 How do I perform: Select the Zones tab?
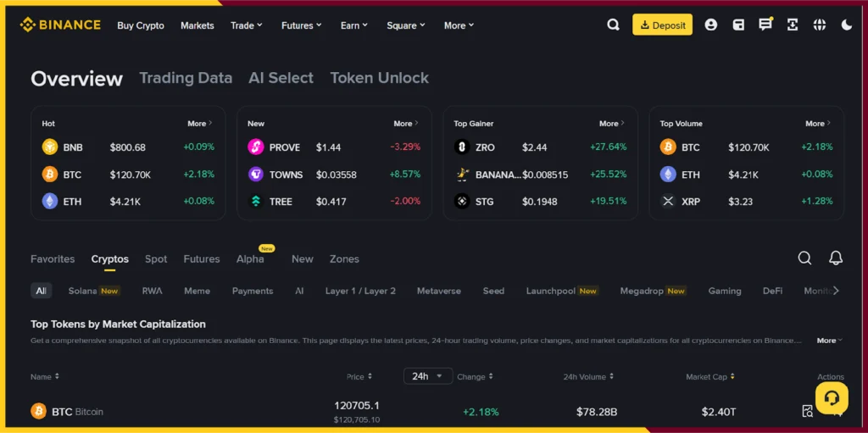click(x=344, y=258)
